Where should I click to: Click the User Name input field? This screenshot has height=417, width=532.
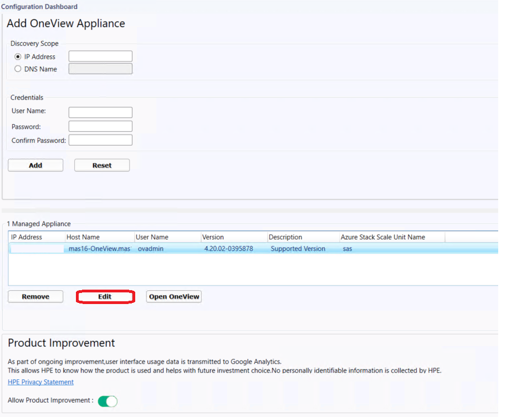click(x=100, y=112)
